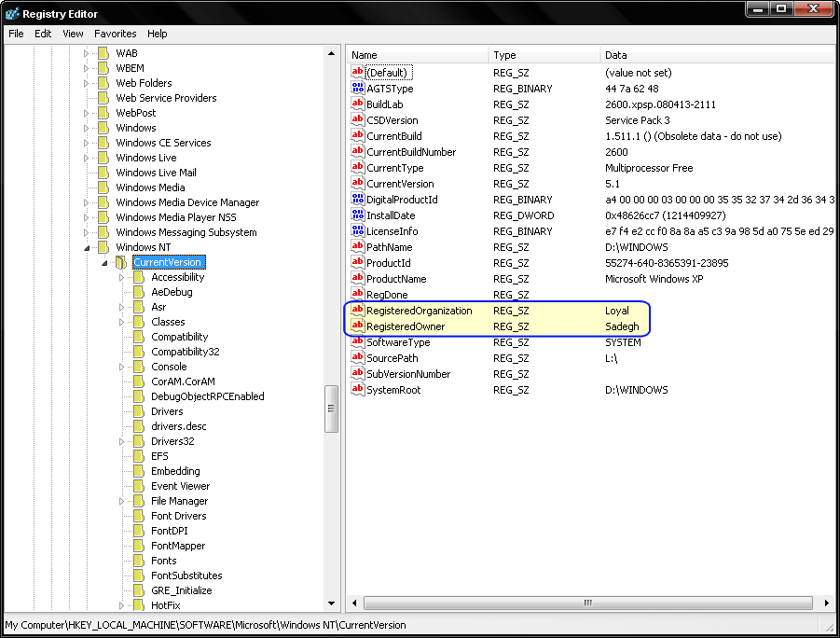This screenshot has width=840, height=638.
Task: Open the Favorites menu
Action: tap(115, 34)
